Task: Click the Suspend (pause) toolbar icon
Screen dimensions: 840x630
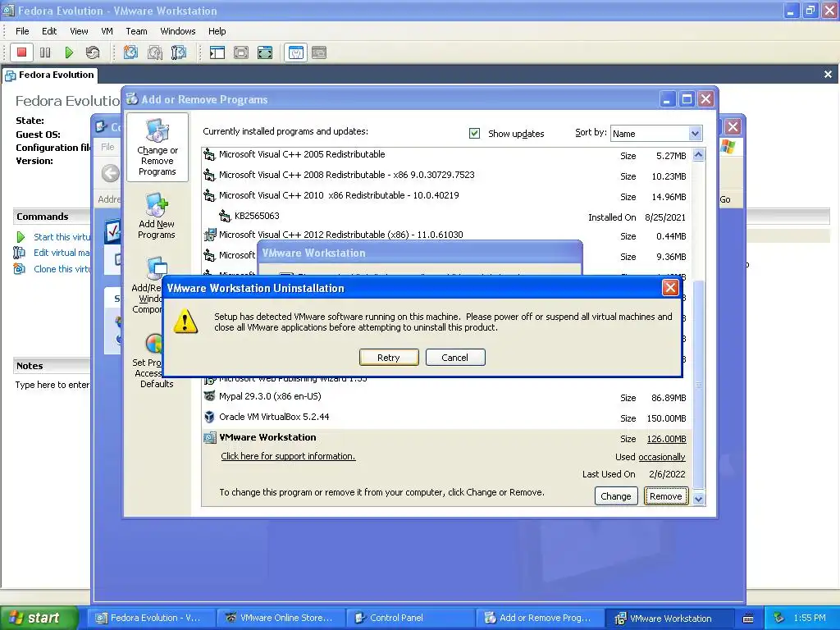Action: (x=45, y=52)
